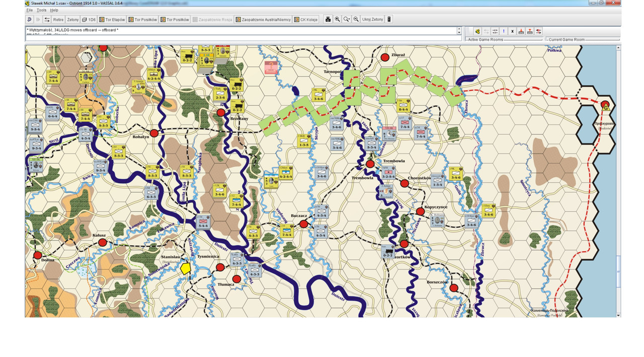Open Zaopatrzenie Austria/Niemcy window

pos(263,20)
